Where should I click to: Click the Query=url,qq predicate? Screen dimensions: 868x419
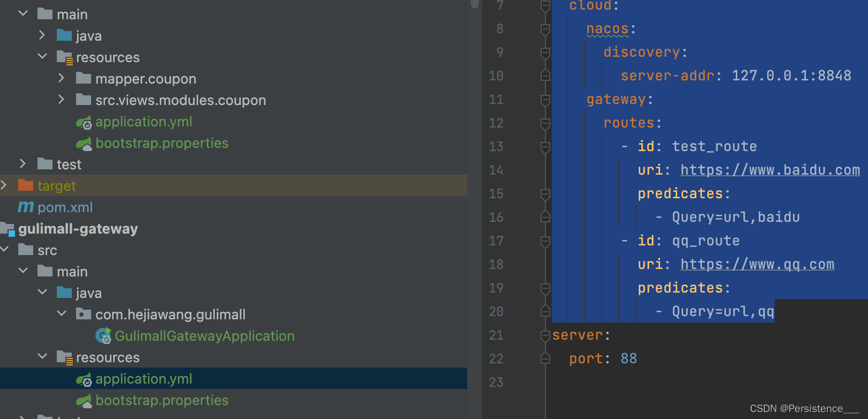[x=723, y=311]
